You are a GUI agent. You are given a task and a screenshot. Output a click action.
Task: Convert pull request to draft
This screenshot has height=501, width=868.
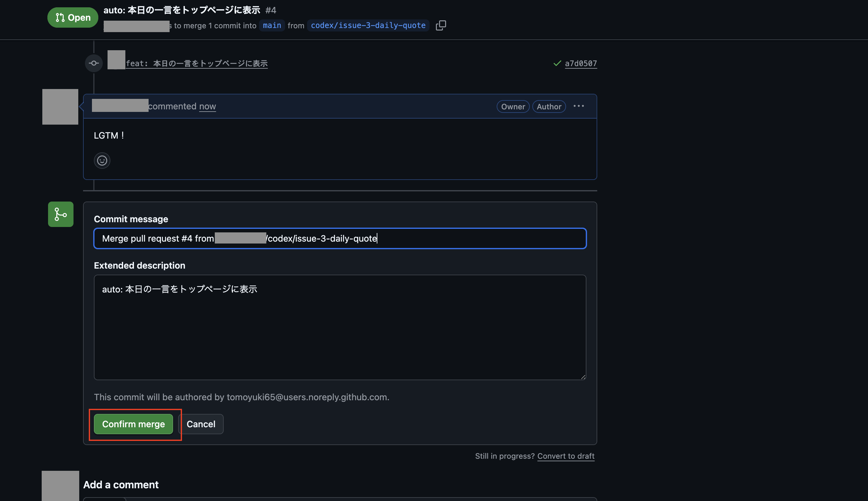pyautogui.click(x=566, y=456)
